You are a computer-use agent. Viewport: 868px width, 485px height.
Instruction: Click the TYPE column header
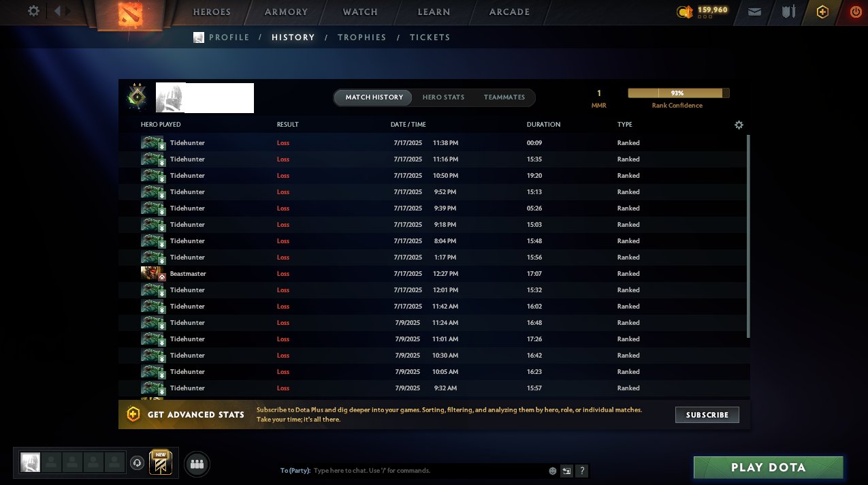[624, 125]
